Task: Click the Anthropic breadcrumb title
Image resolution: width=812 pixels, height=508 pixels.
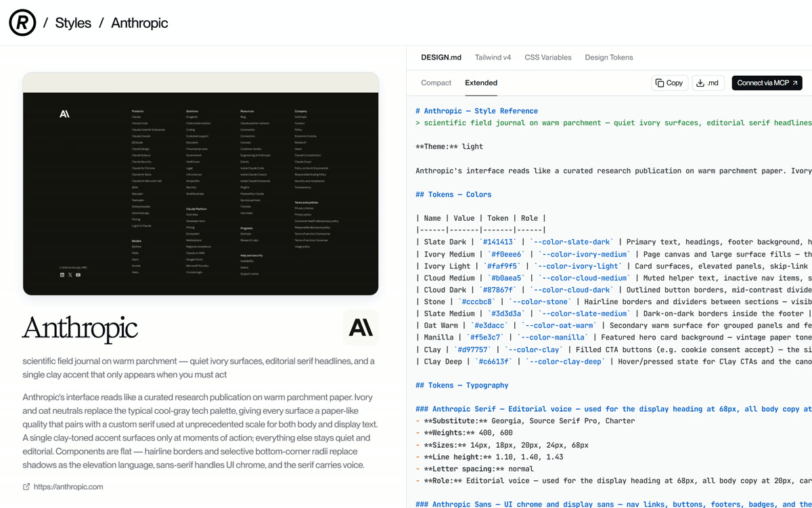Action: tap(139, 23)
